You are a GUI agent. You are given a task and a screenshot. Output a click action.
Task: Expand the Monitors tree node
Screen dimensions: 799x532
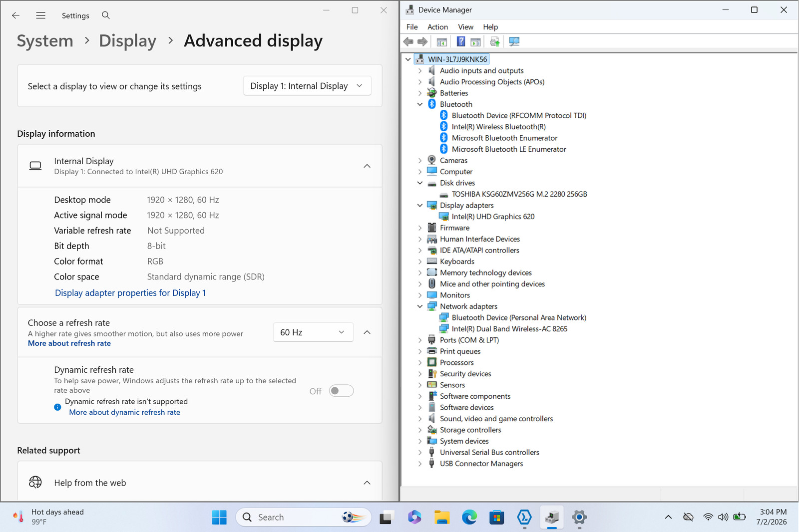[420, 295]
